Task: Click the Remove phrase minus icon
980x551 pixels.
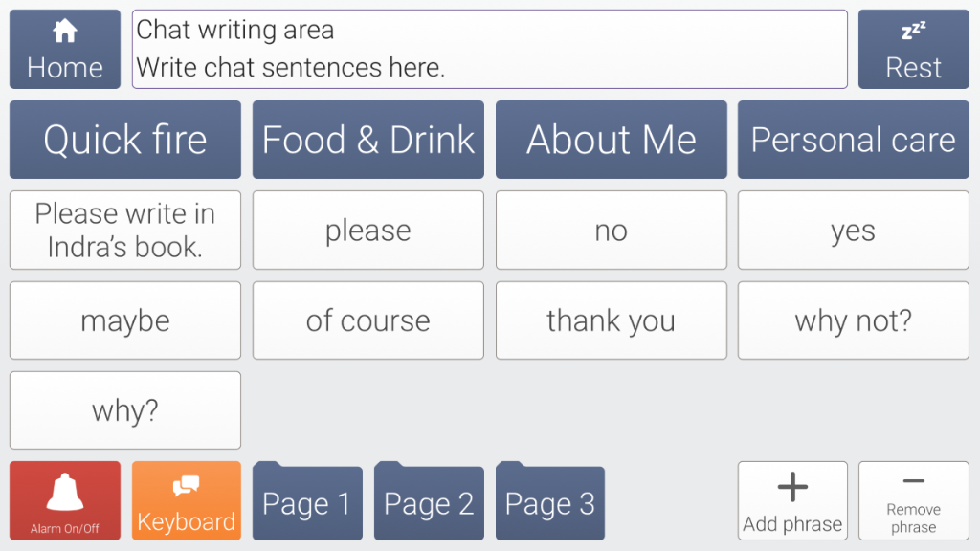Action: click(x=913, y=481)
